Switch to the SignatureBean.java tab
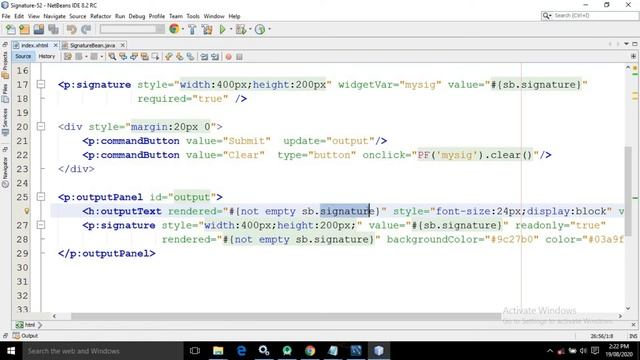 tap(92, 45)
